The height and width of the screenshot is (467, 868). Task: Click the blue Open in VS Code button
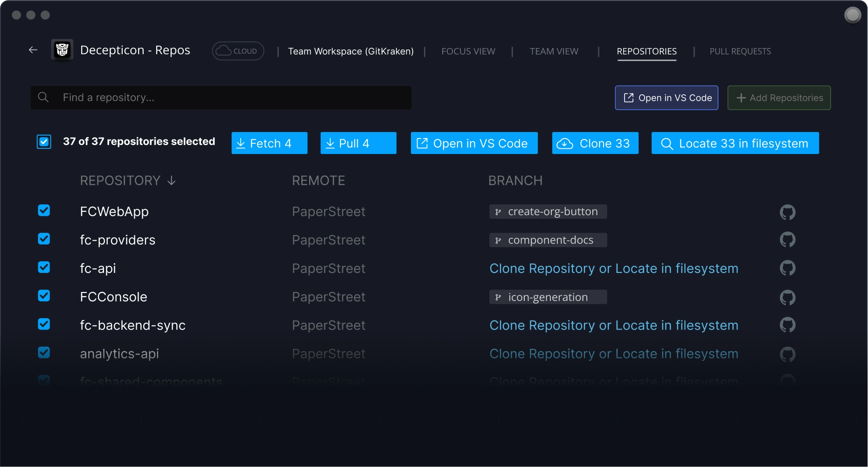(x=474, y=143)
